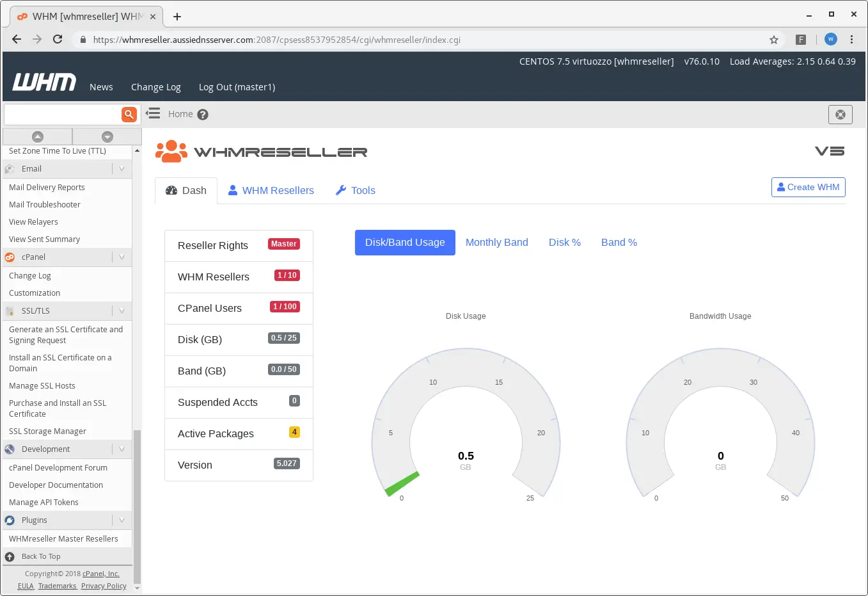Image resolution: width=868 pixels, height=596 pixels.
Task: Click the cPanel section icon
Action: point(10,257)
